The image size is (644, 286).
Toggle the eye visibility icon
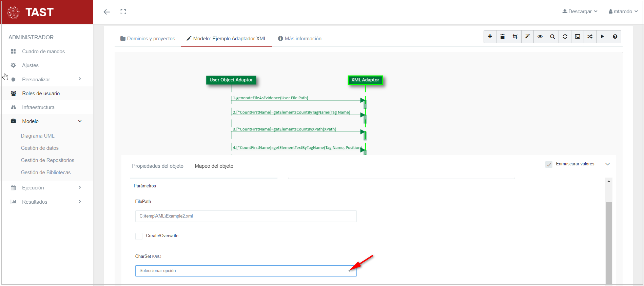540,37
